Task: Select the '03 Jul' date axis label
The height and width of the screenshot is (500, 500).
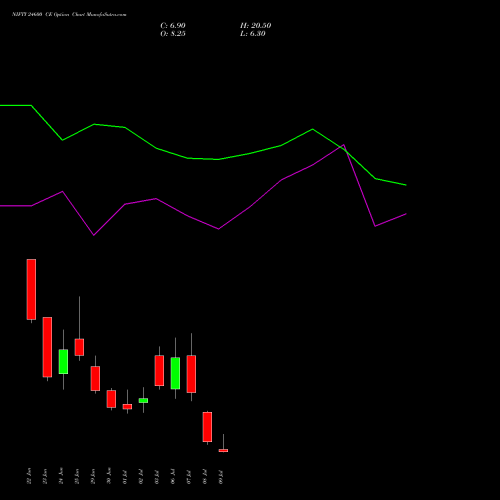Action: 157,477
